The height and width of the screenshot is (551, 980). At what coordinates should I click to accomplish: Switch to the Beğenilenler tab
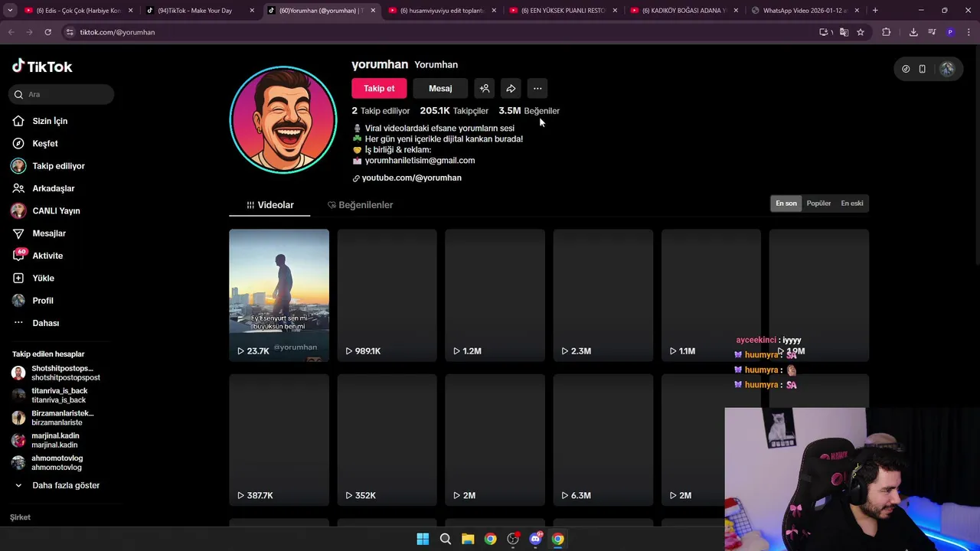coord(360,205)
